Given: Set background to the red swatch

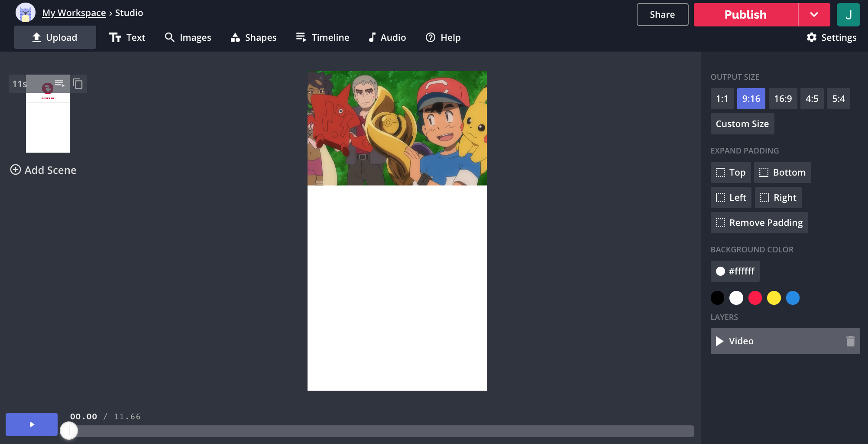Looking at the screenshot, I should coord(755,298).
